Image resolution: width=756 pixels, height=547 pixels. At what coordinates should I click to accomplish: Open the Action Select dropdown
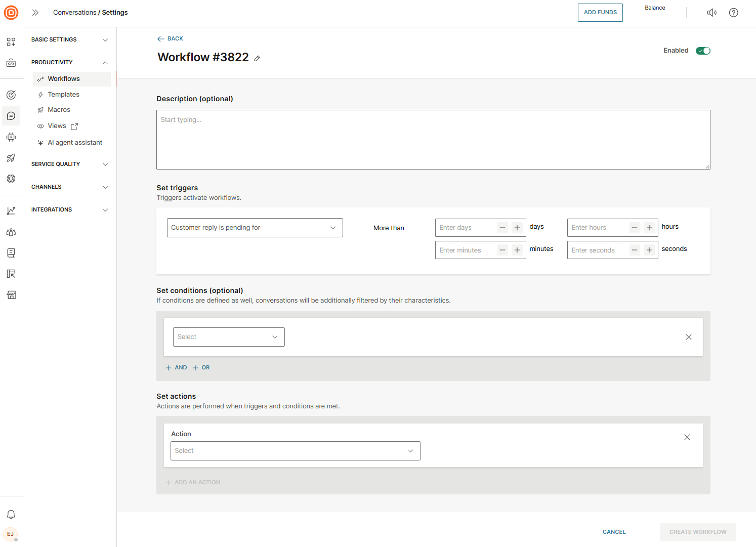[x=295, y=451]
